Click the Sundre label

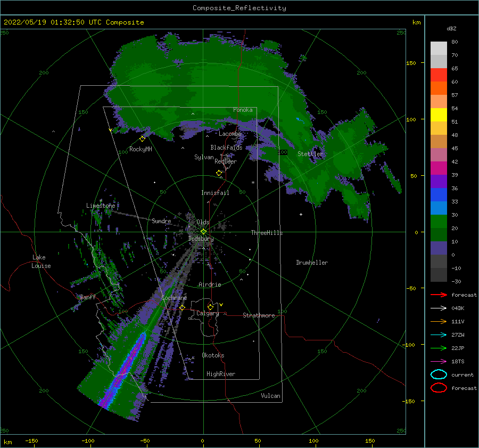(161, 221)
